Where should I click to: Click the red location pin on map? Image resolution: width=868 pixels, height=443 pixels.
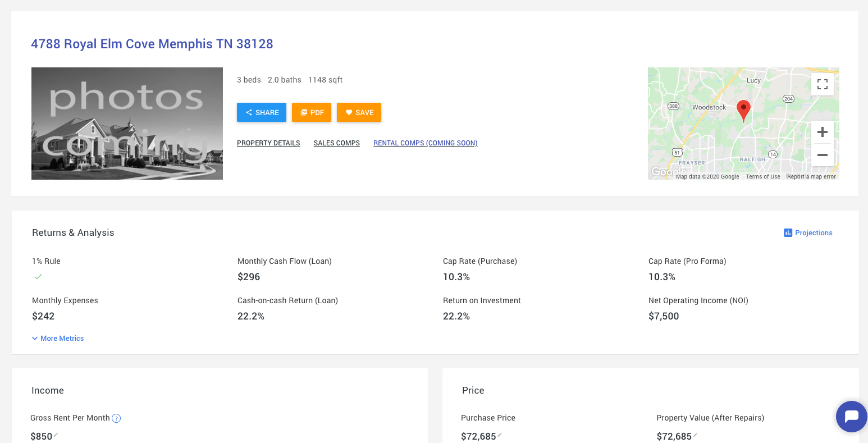coord(743,111)
